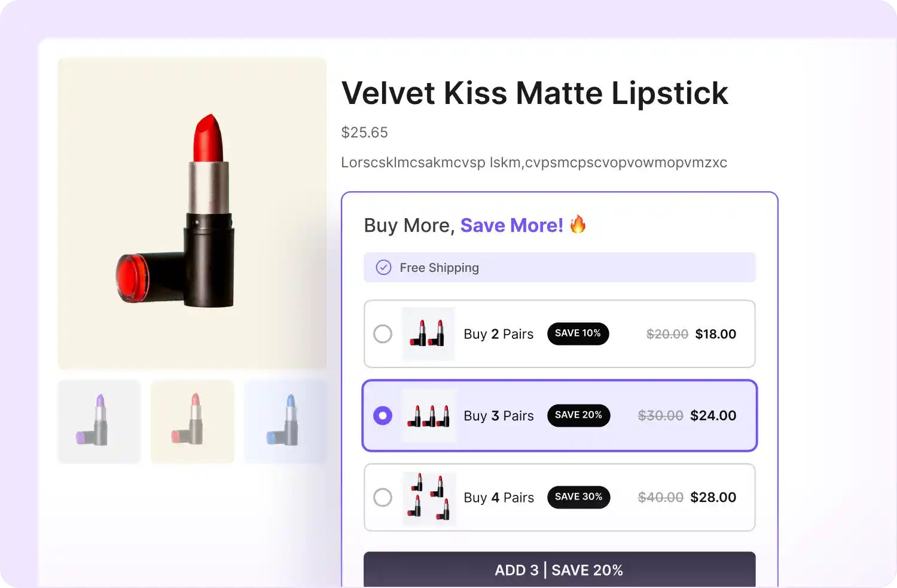Click the $18.00 discounted price
Screen dimensions: 897x588
(715, 334)
